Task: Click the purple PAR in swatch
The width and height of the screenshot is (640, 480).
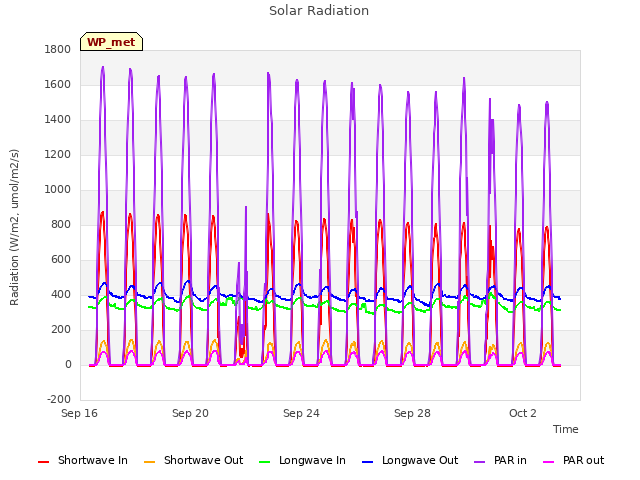Action: [x=480, y=462]
